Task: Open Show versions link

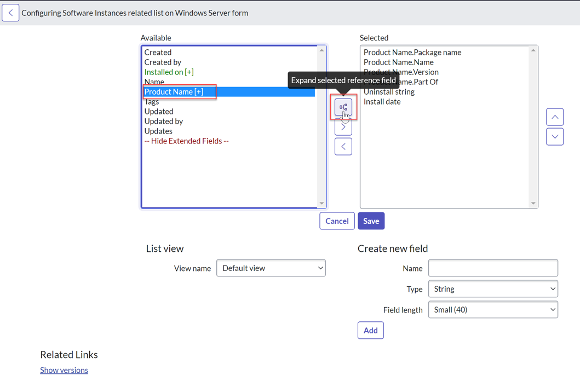Action: (x=64, y=370)
